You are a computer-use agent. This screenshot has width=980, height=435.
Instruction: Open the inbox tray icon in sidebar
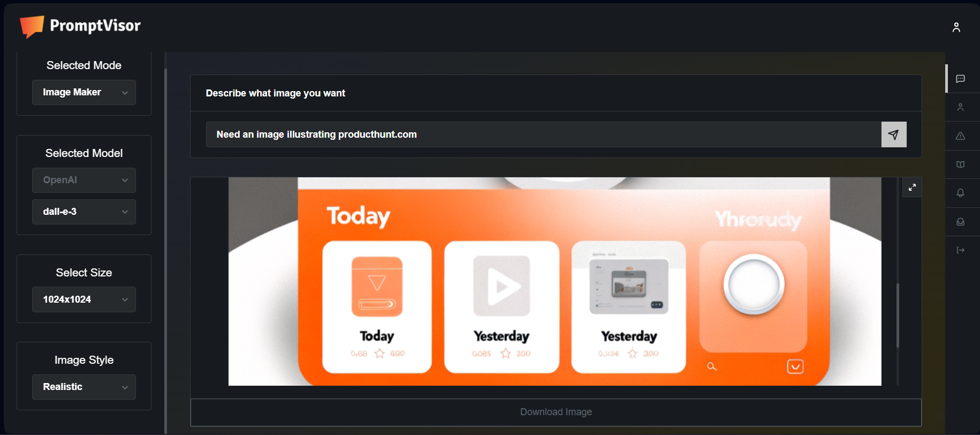[960, 222]
